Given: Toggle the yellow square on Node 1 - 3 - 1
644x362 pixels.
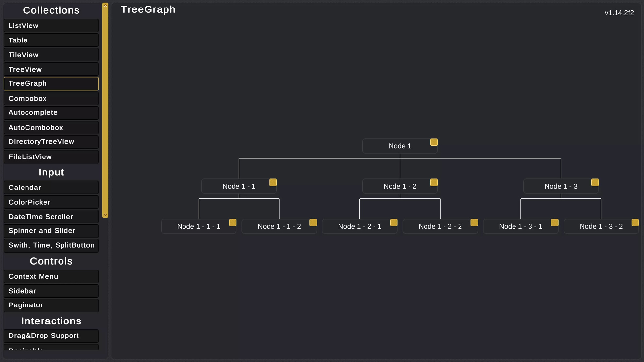Looking at the screenshot, I should (554, 222).
